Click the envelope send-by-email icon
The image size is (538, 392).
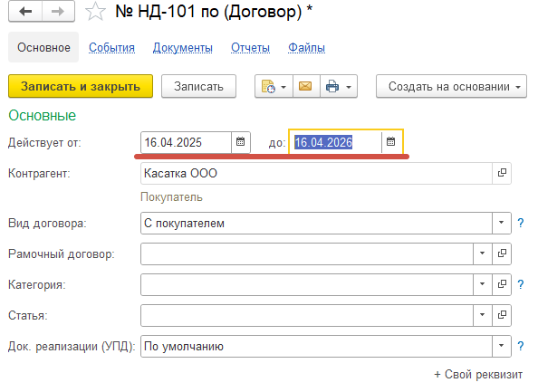[x=306, y=86]
